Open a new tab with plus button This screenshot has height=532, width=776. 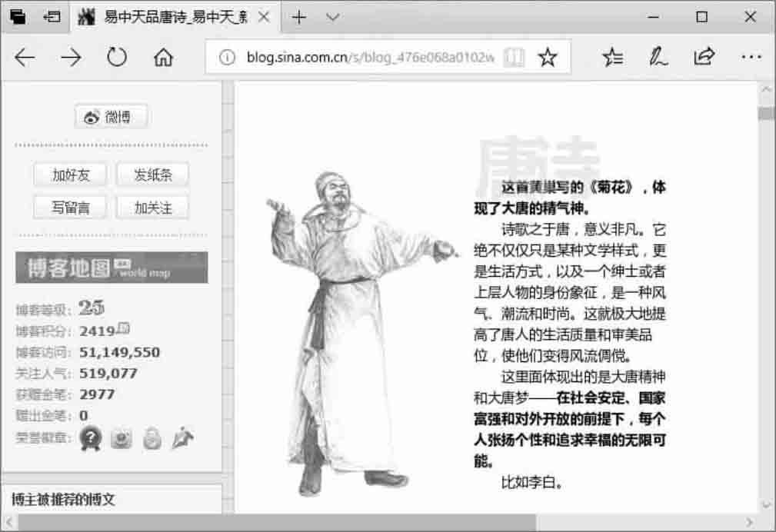coord(299,17)
